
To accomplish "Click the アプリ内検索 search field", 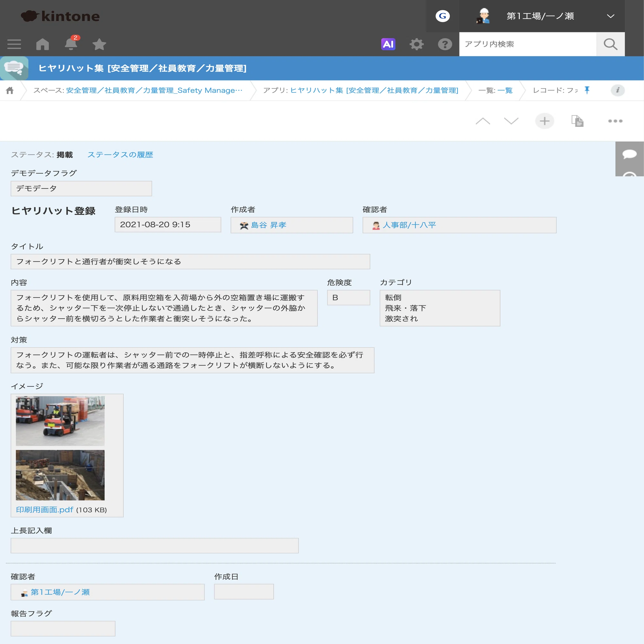I will pos(528,44).
